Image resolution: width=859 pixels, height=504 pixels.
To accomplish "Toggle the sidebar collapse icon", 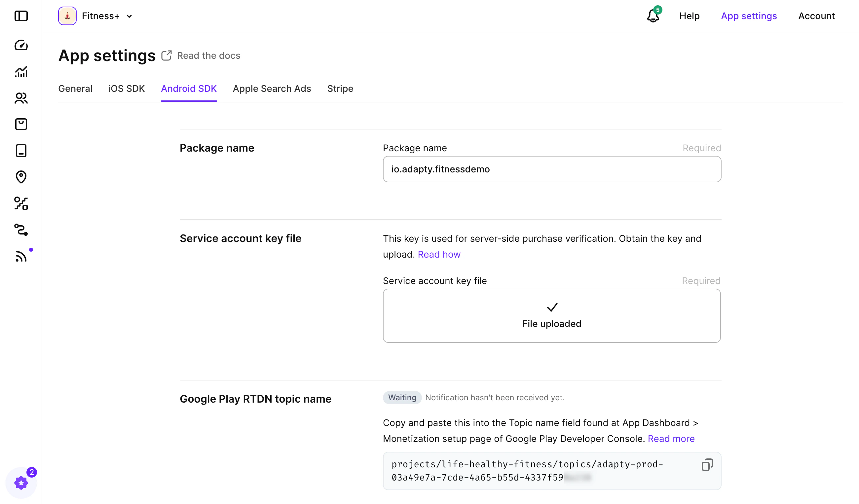I will [21, 16].
